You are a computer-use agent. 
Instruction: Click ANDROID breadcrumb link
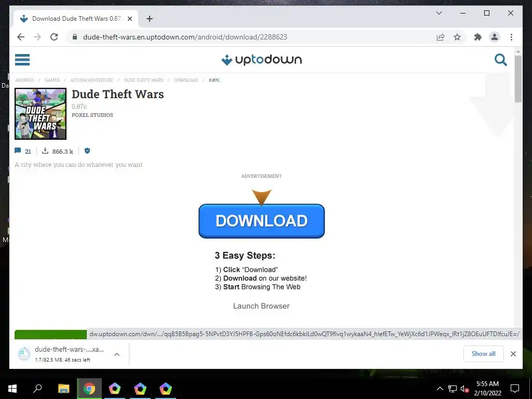pyautogui.click(x=24, y=80)
